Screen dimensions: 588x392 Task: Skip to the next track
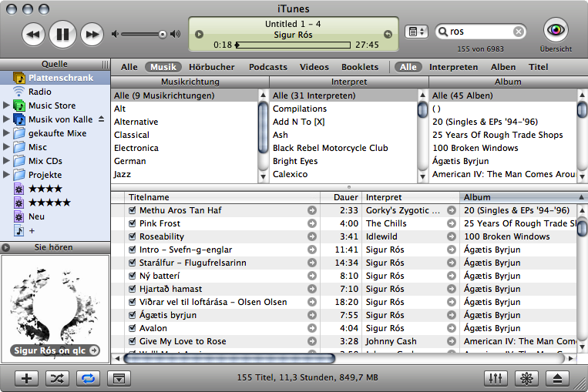coord(92,34)
